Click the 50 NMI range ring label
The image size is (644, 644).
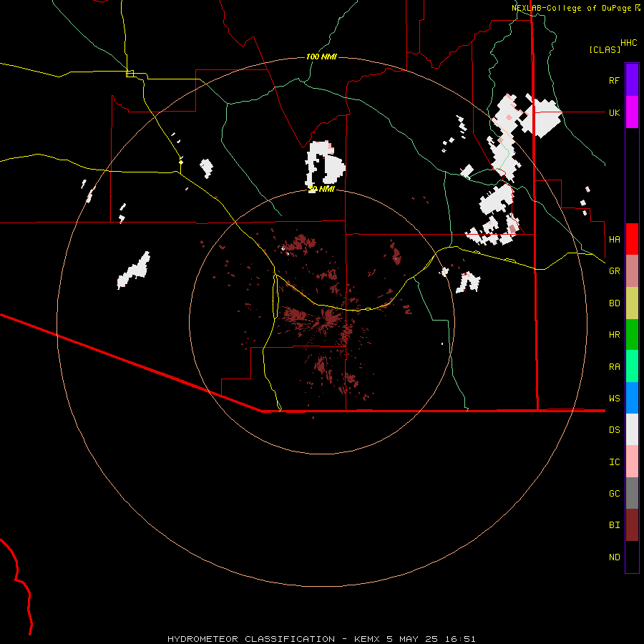[x=321, y=189]
